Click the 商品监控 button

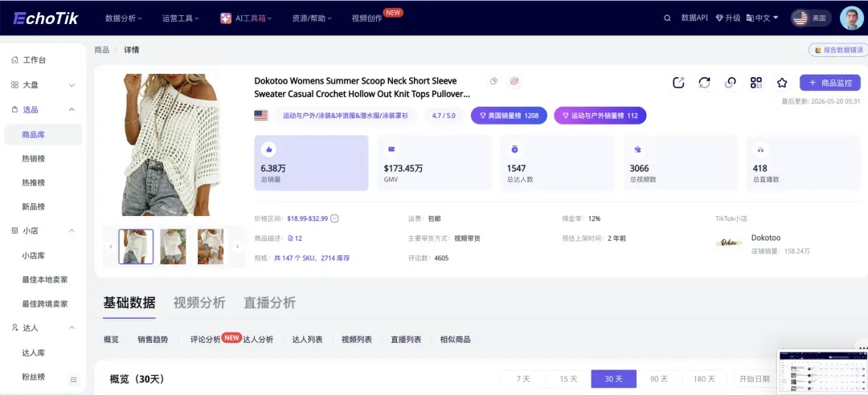[x=829, y=83]
